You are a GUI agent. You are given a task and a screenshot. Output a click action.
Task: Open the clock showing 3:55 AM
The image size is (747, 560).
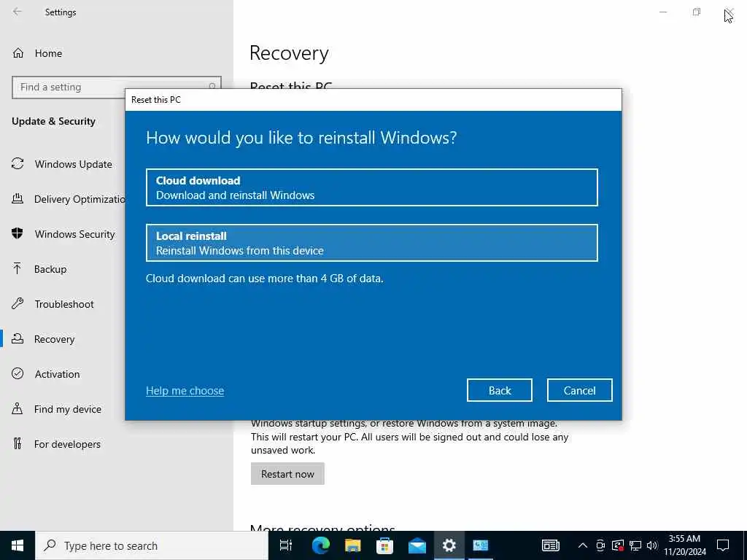point(684,545)
